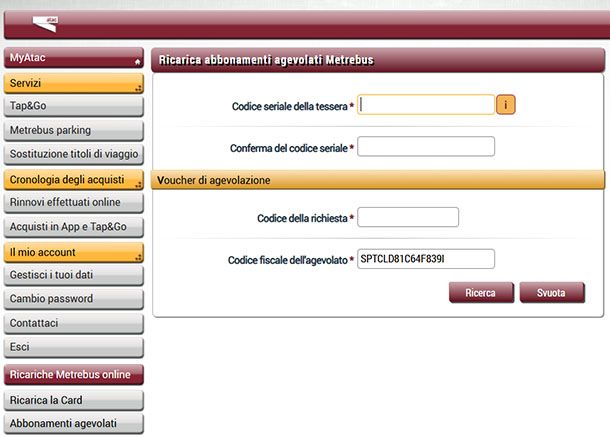Click the home icon on MyAtac bar
The height and width of the screenshot is (438, 610).
click(137, 62)
